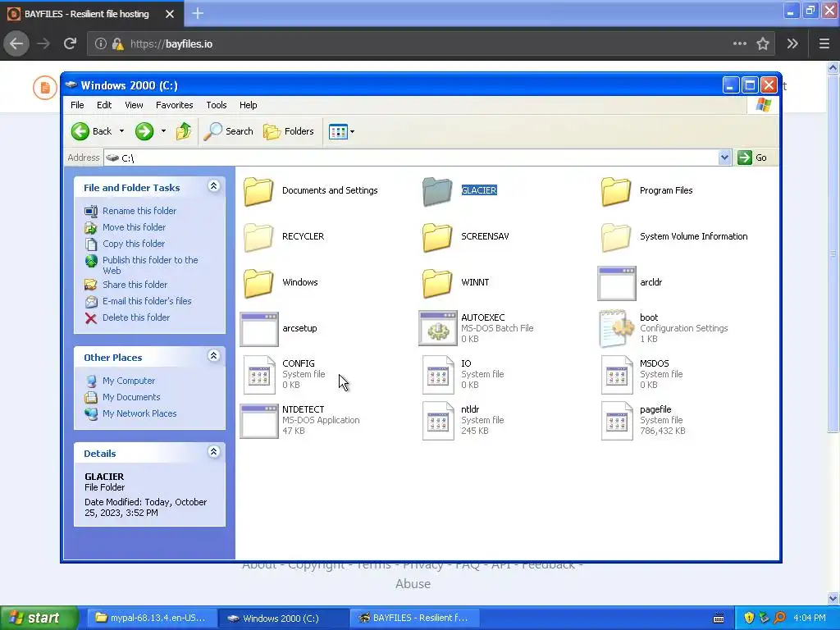The width and height of the screenshot is (840, 630).
Task: Select System Volume Information folder icon
Action: tap(615, 237)
